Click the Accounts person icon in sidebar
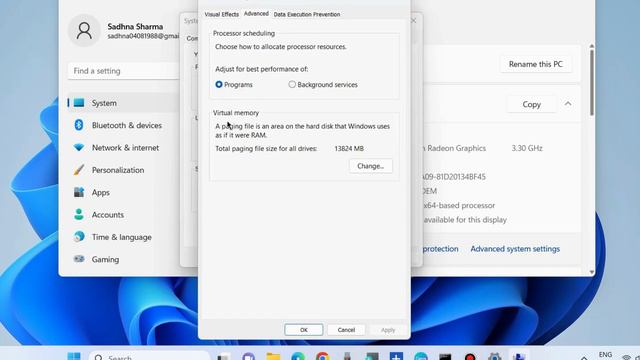 79,214
